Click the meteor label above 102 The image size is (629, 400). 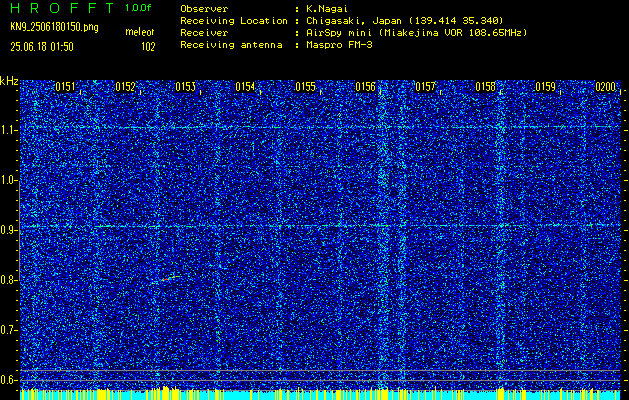[140, 32]
